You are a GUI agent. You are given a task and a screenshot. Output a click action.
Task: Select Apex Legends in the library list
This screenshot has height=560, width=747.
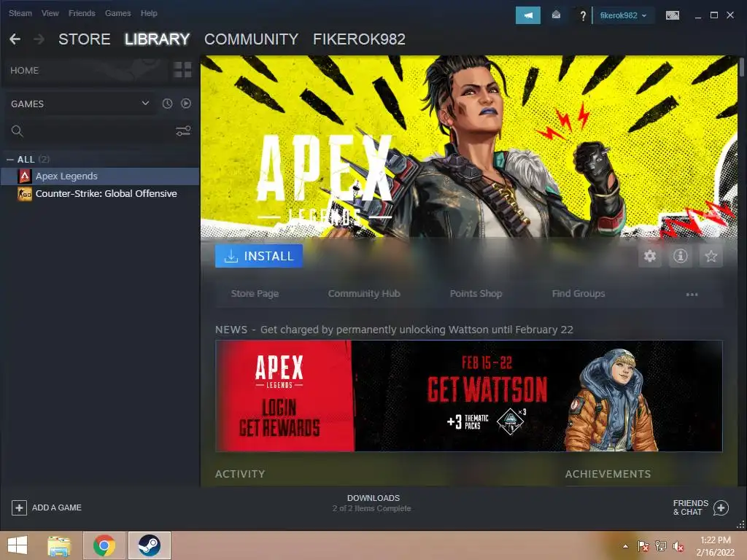point(100,176)
